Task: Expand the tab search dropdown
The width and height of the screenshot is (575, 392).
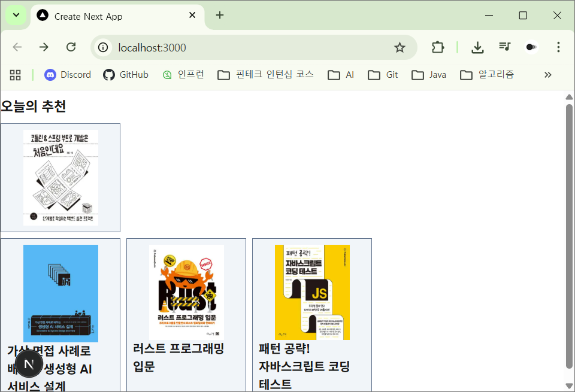Action: click(16, 16)
